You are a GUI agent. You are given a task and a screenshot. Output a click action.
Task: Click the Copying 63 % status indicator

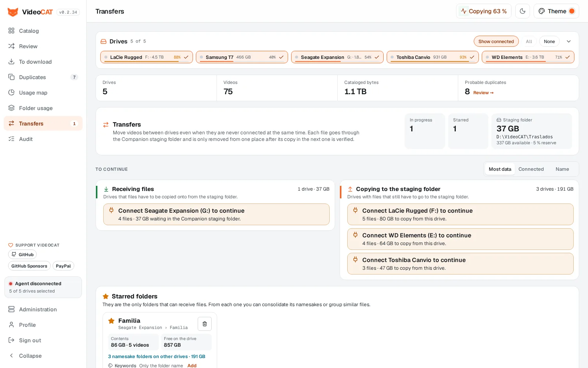[x=484, y=11]
